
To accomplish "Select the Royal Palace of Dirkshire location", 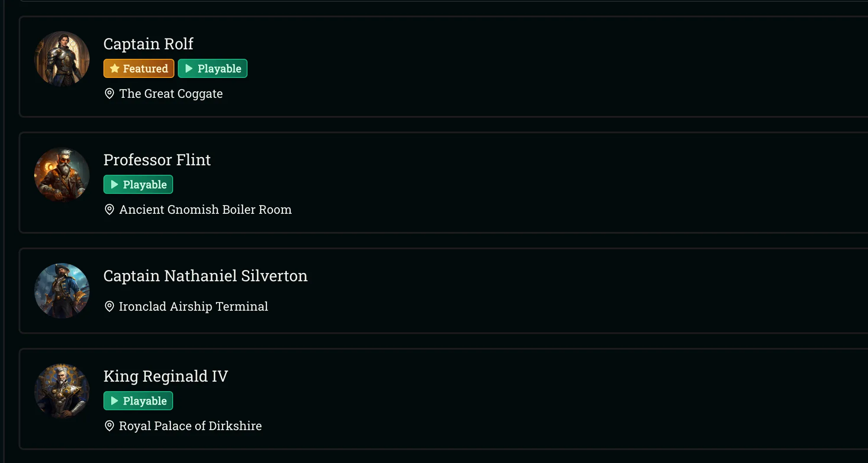I will tap(190, 426).
